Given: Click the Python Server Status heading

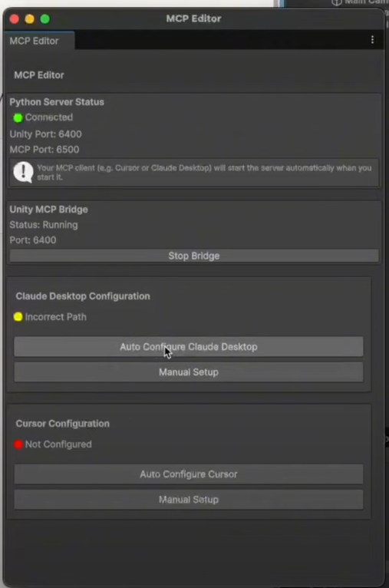Looking at the screenshot, I should pos(57,102).
